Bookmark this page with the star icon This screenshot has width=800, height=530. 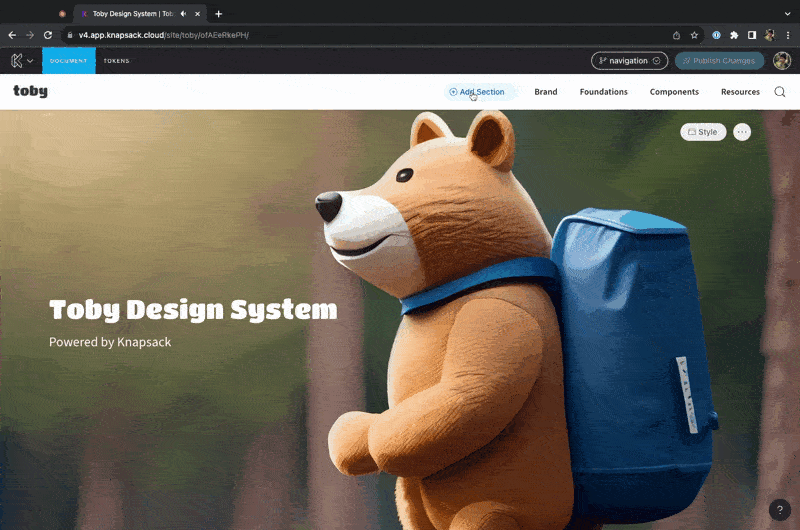pos(694,35)
